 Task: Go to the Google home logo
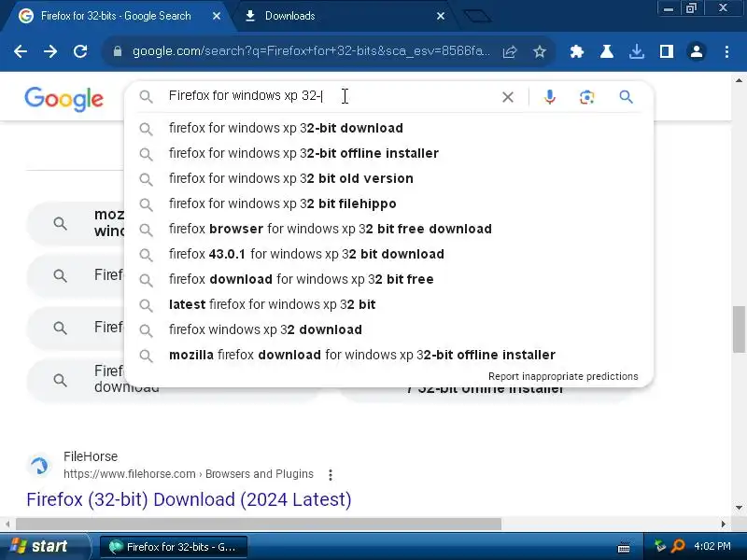point(63,99)
